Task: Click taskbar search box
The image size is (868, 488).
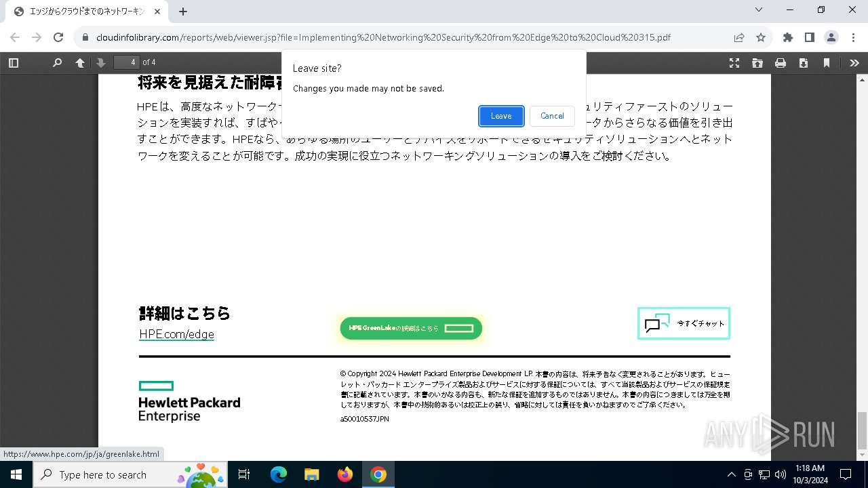Action: click(130, 474)
